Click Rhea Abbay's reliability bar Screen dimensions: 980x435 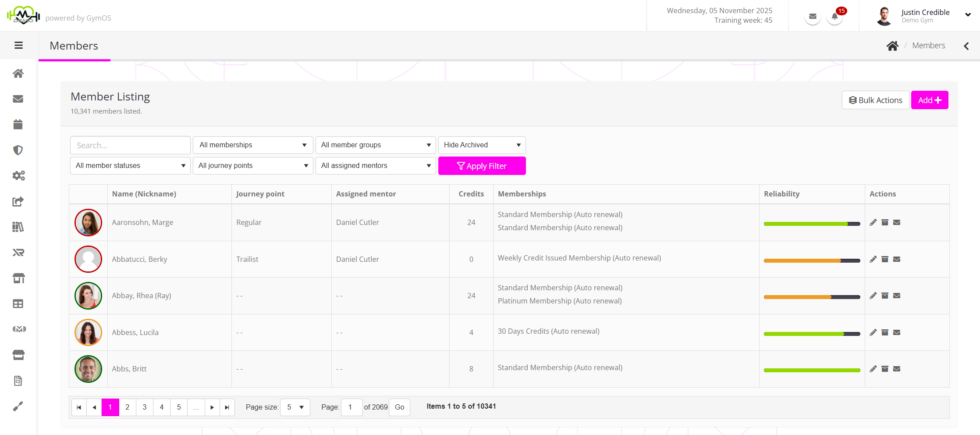tap(812, 297)
